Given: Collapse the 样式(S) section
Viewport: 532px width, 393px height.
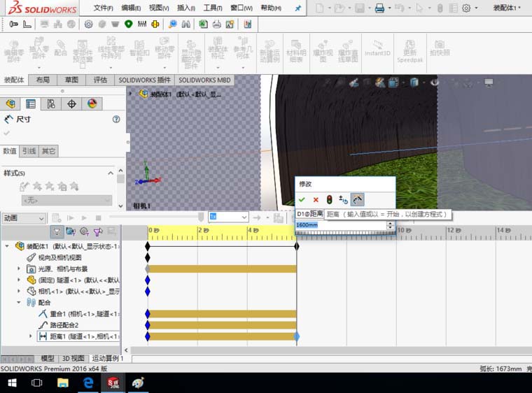Looking at the screenshot, I should click(111, 173).
